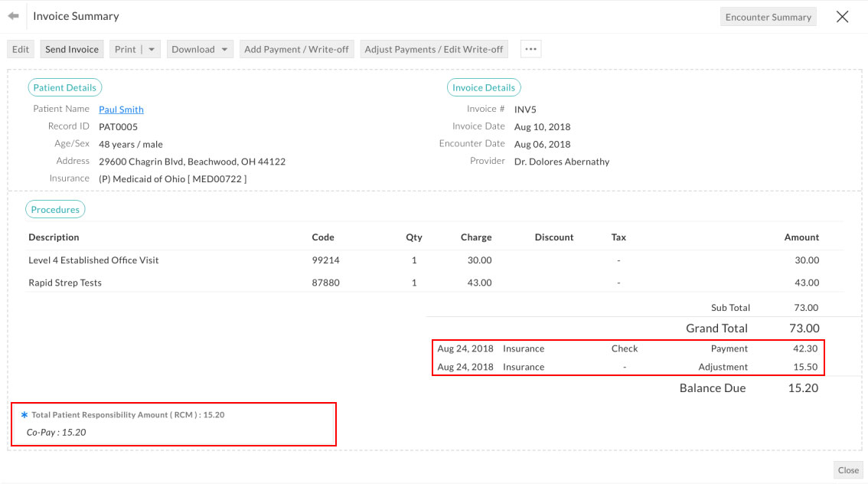Click the Patient Details section badge
This screenshot has height=484, width=868.
(x=64, y=87)
